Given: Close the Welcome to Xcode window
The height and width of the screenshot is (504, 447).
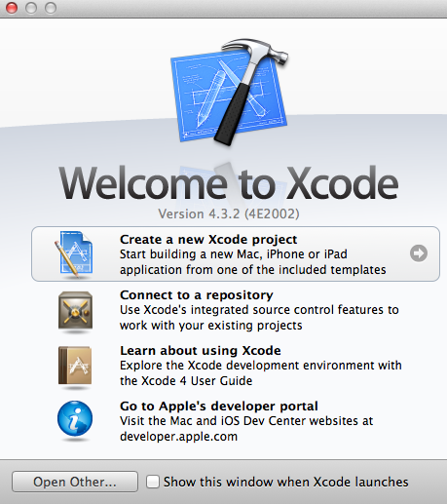Looking at the screenshot, I should pos(12,7).
